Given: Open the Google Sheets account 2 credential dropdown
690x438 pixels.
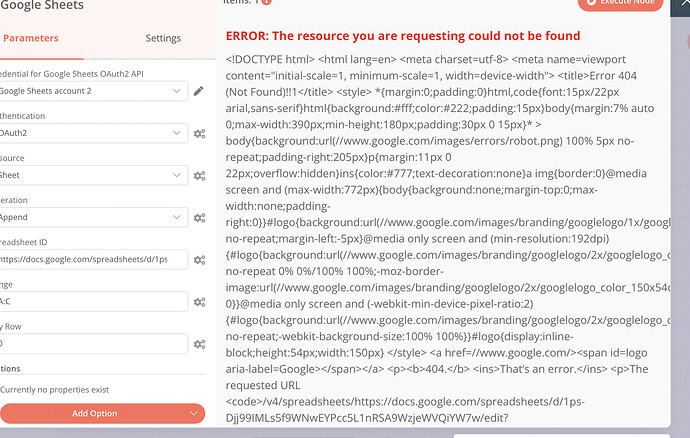Looking at the screenshot, I should (94, 91).
